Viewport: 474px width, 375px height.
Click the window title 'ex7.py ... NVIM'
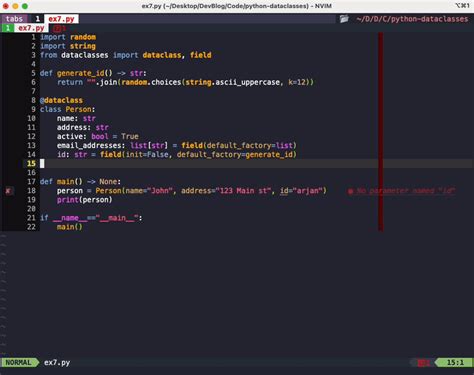[236, 6]
